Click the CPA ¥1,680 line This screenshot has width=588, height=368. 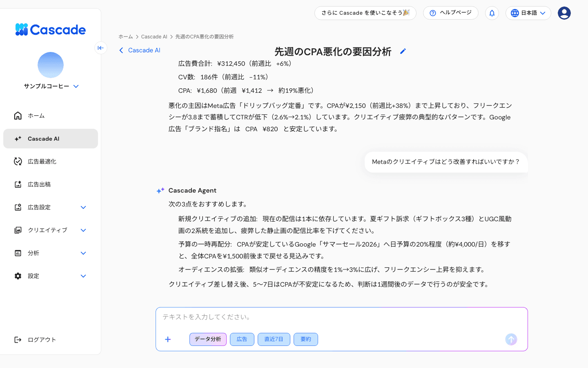(x=247, y=91)
